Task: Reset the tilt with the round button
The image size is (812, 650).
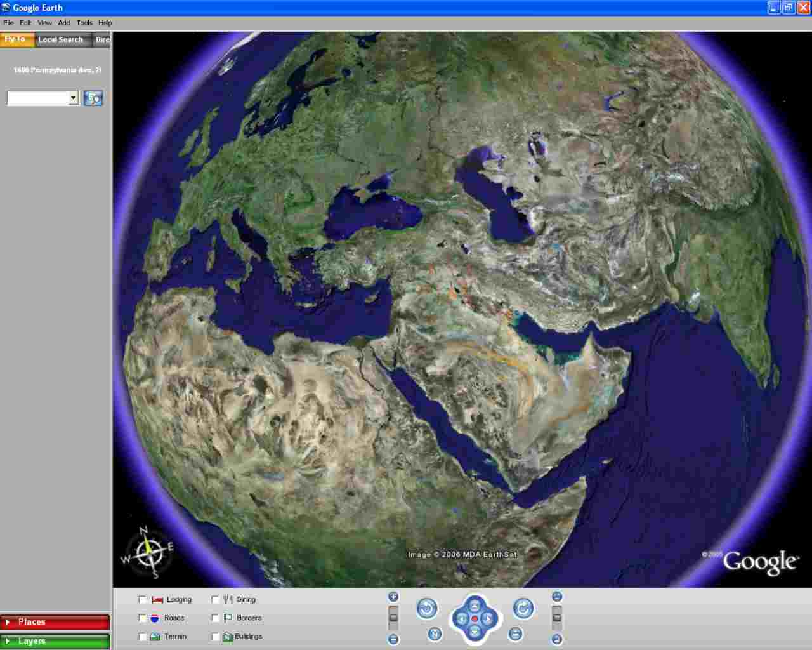Action: (516, 633)
